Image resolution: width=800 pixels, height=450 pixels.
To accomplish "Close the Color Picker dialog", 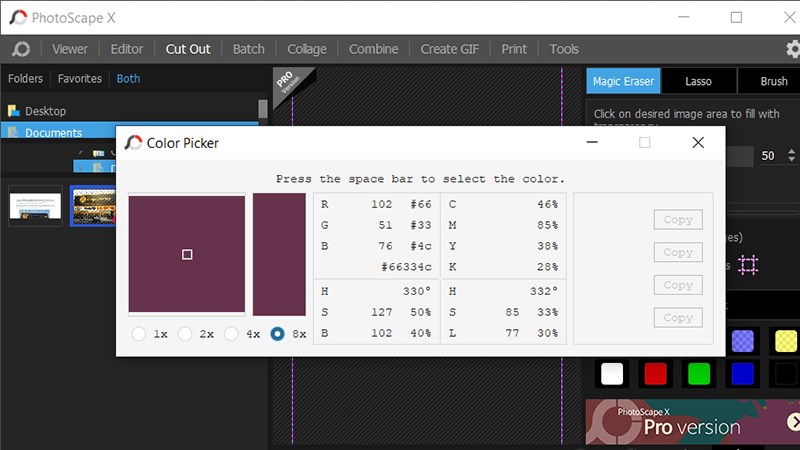I will [x=698, y=142].
